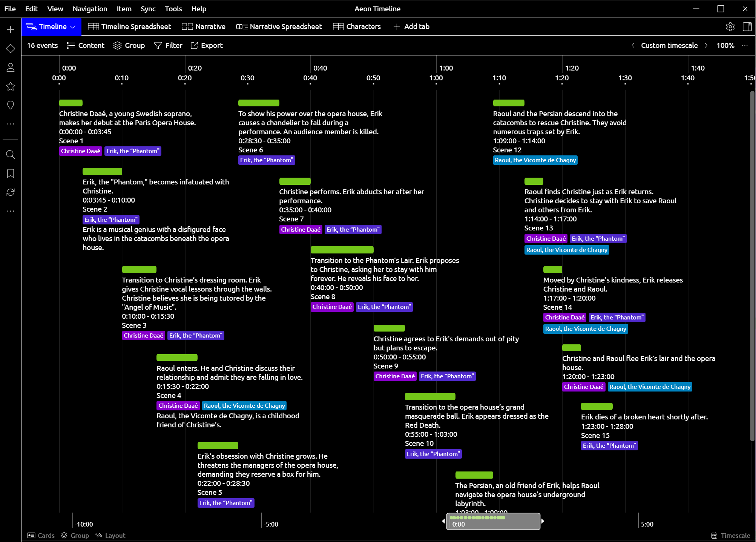Click the star icon in left sidebar
The height and width of the screenshot is (542, 756).
click(11, 86)
